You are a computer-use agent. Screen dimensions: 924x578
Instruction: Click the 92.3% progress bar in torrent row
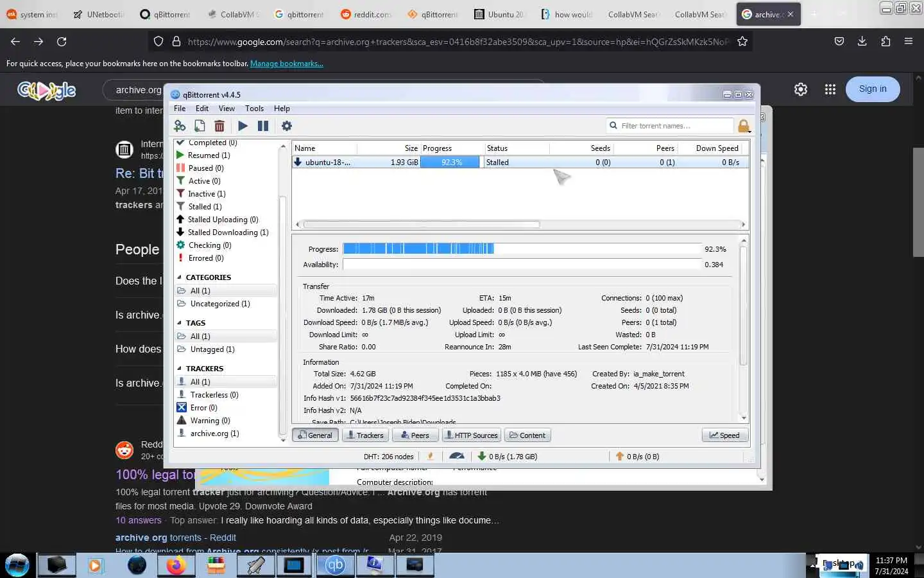(x=451, y=162)
